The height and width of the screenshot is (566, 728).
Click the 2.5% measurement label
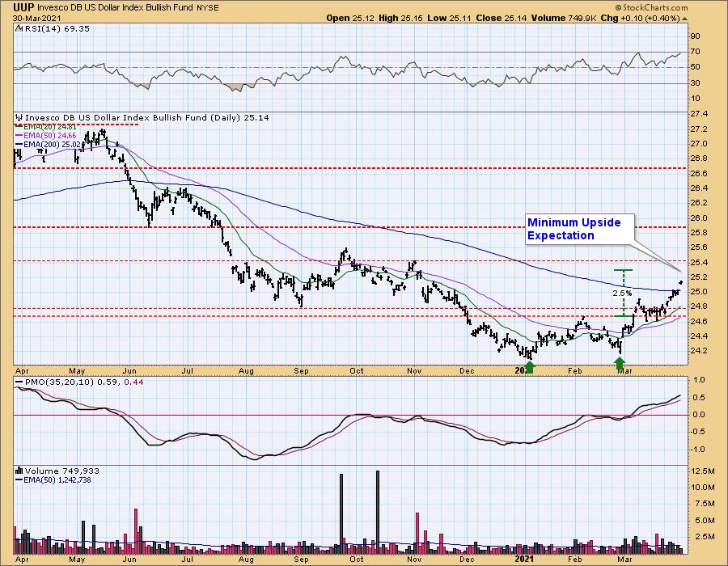(622, 294)
